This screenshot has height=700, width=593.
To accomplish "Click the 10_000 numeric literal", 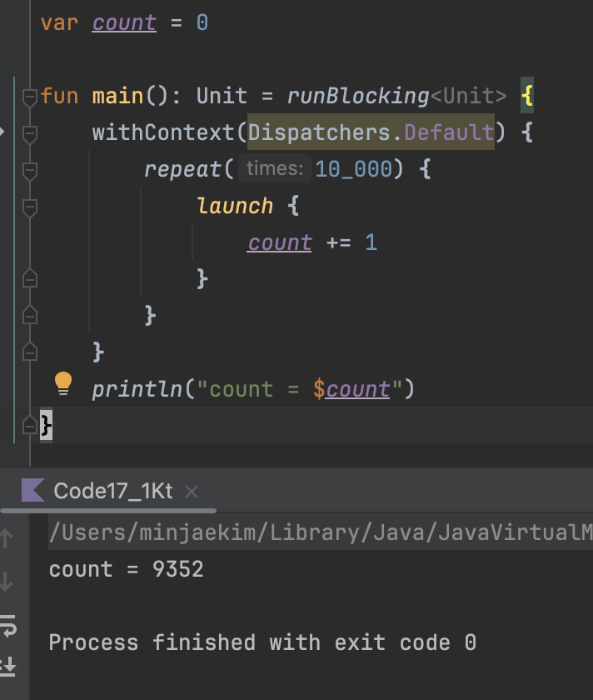I will click(354, 169).
